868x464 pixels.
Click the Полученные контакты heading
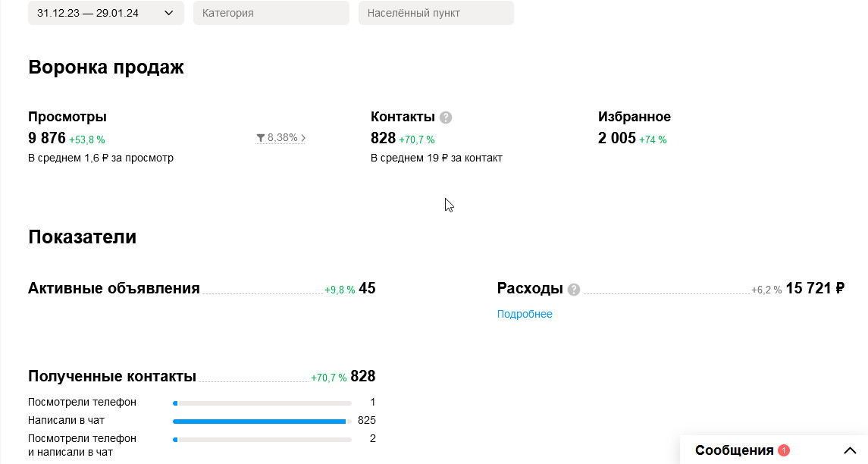112,376
